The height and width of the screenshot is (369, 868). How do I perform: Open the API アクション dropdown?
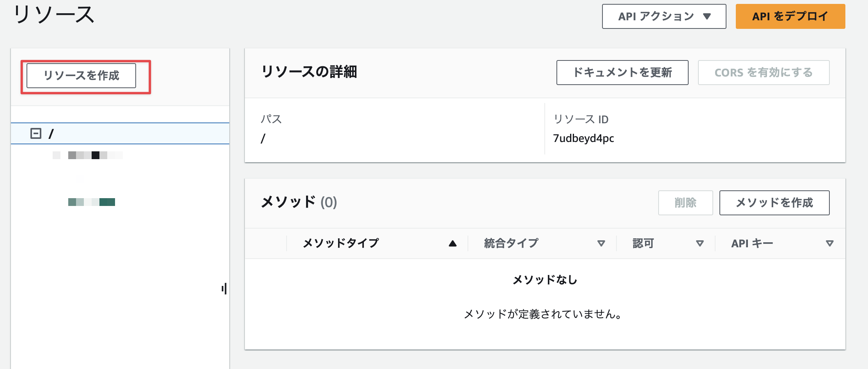[664, 16]
